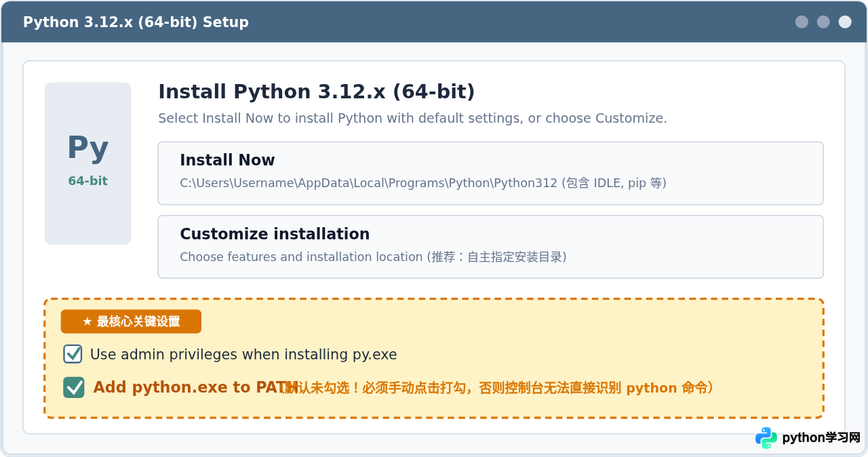Click the install path C:\Users\Username\AppData text

pyautogui.click(x=423, y=183)
